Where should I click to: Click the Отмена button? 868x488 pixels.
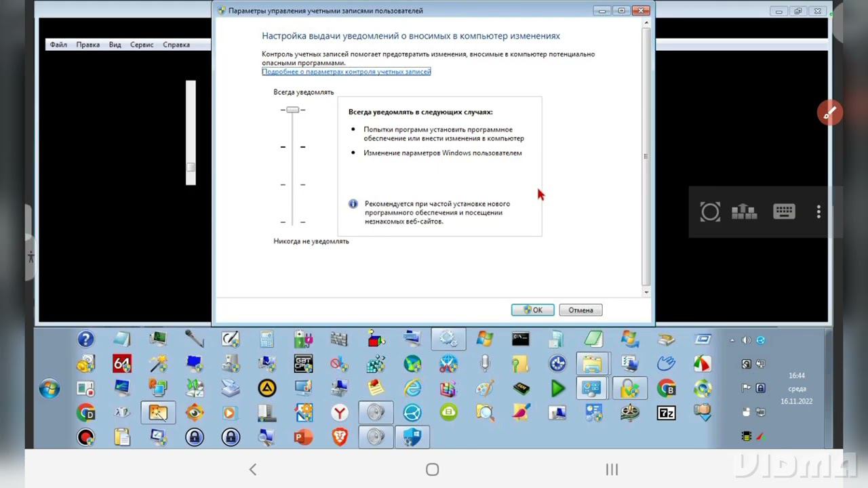click(x=580, y=310)
